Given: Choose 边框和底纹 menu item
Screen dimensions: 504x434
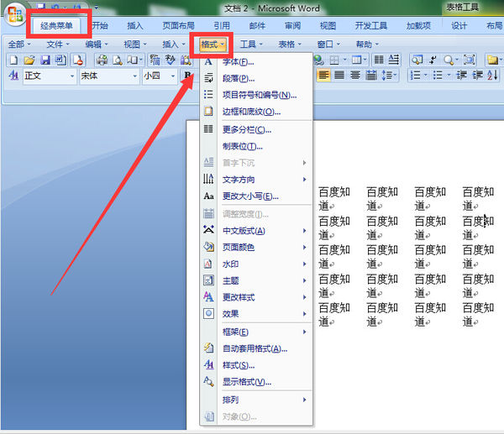Looking at the screenshot, I should tap(256, 112).
